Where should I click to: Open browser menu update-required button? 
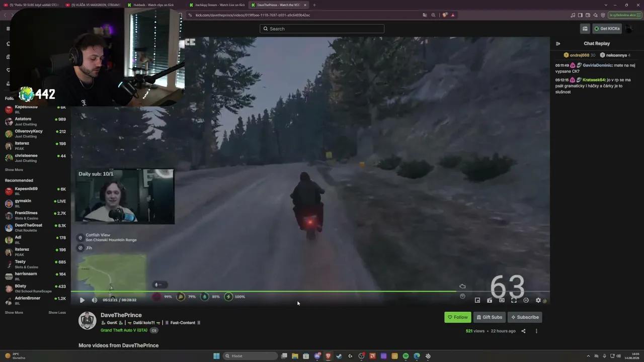click(624, 15)
